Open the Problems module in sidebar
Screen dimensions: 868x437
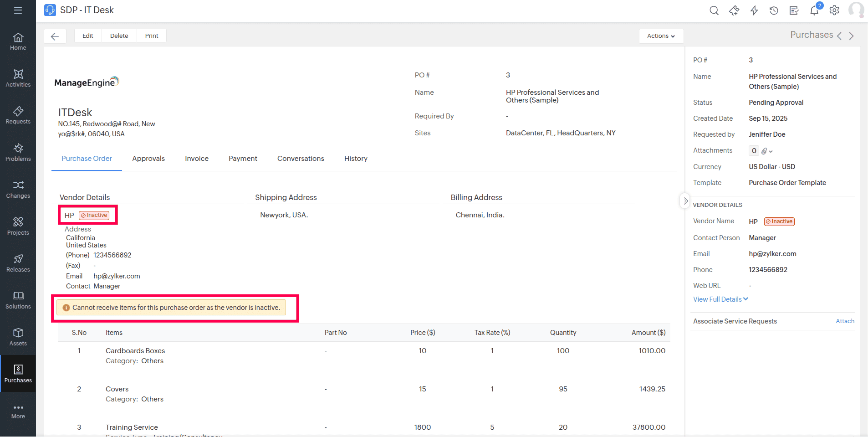click(x=18, y=152)
